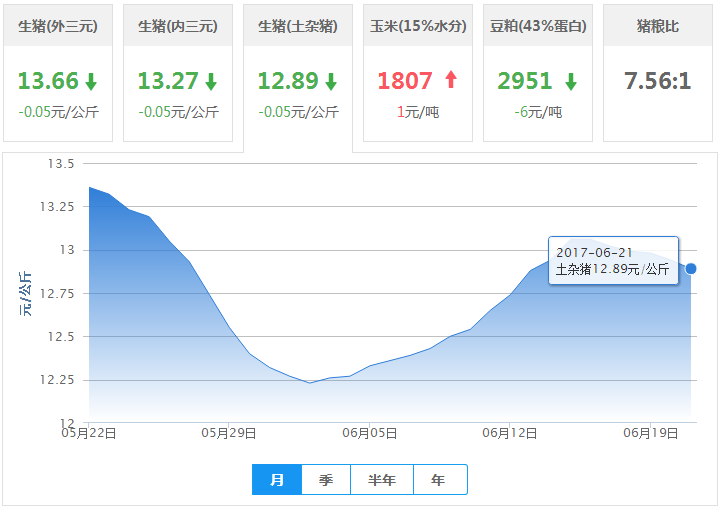Image resolution: width=723 pixels, height=510 pixels.
Task: Click the green down arrow beside 12.89
Action: pyautogui.click(x=331, y=82)
